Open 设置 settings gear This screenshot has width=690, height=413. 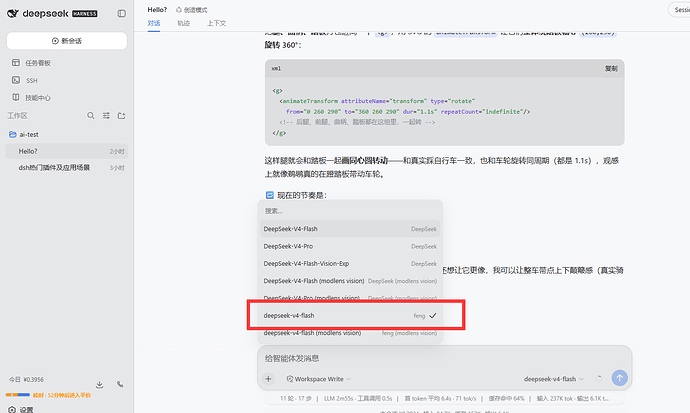(21, 409)
